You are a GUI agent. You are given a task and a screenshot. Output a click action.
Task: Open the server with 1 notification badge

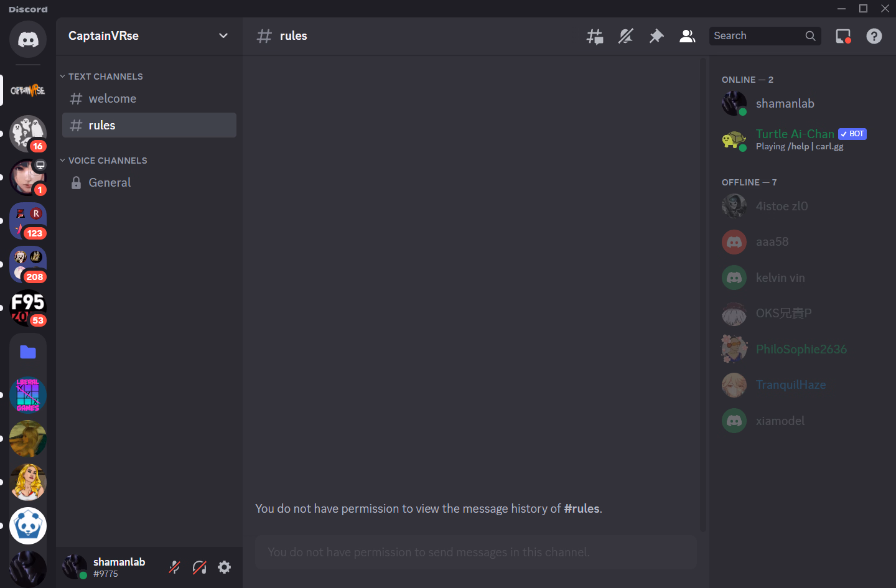(28, 177)
